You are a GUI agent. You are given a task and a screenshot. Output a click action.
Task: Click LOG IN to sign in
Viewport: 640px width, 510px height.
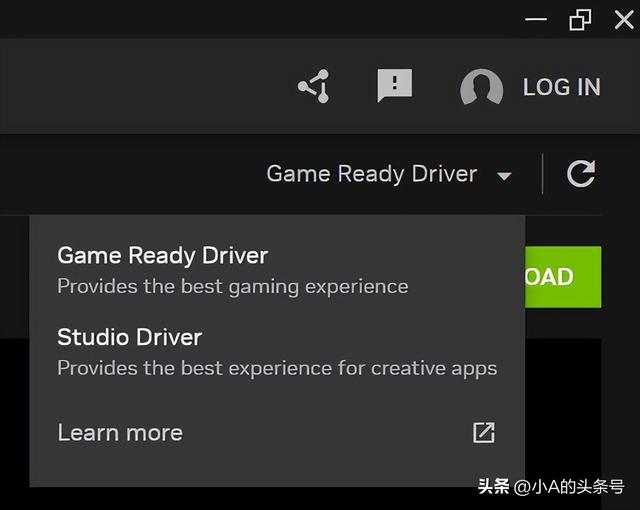point(561,87)
